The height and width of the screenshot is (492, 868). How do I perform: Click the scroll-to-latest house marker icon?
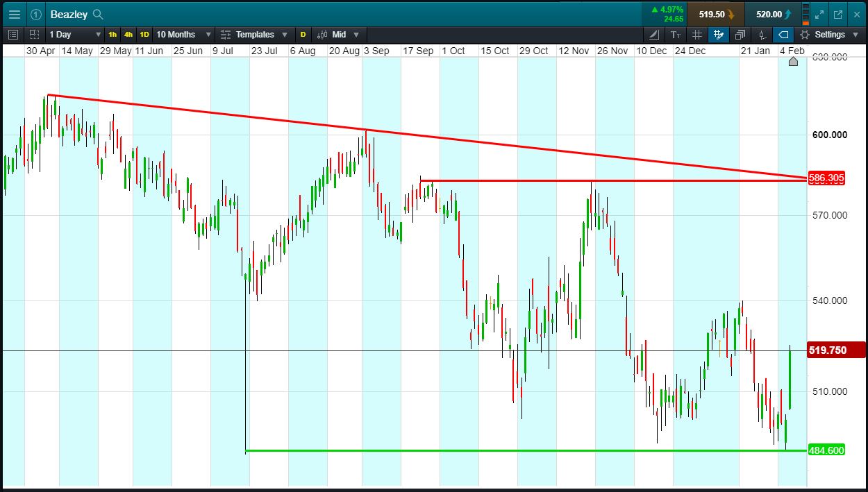(x=793, y=62)
